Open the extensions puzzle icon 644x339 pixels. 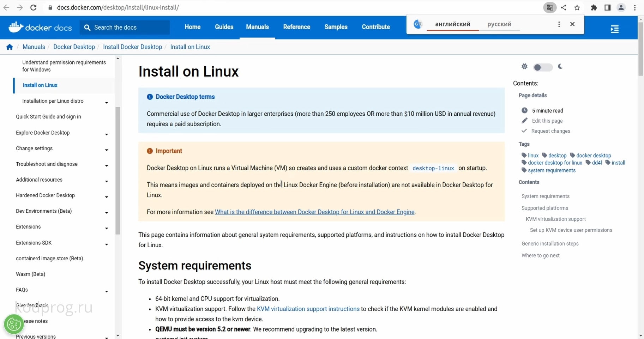[x=594, y=7]
